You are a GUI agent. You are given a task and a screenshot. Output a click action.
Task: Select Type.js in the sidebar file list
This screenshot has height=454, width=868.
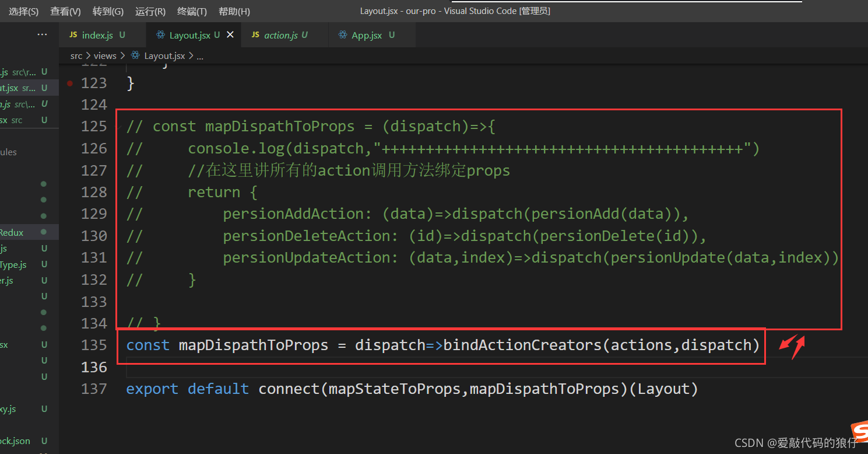click(x=13, y=264)
